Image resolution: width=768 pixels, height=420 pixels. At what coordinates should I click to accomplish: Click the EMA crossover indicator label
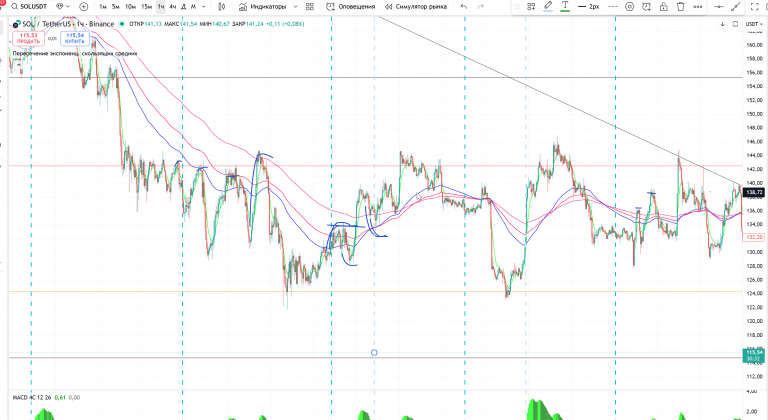point(74,53)
